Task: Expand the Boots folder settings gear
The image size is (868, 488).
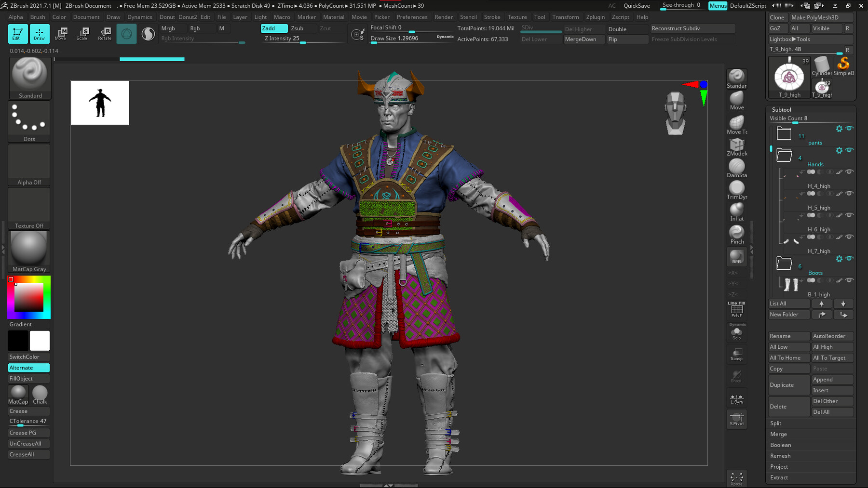Action: coord(839,259)
